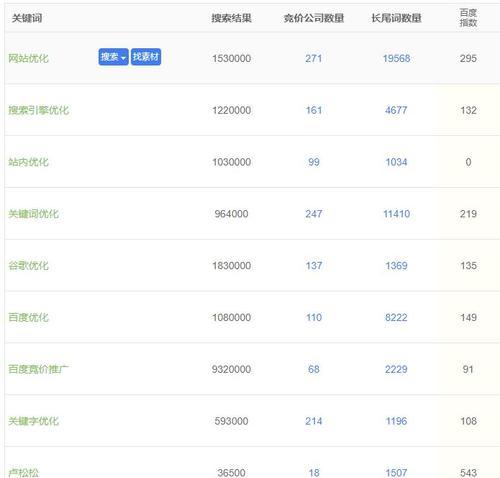Select Baidu index value 91

(x=468, y=369)
